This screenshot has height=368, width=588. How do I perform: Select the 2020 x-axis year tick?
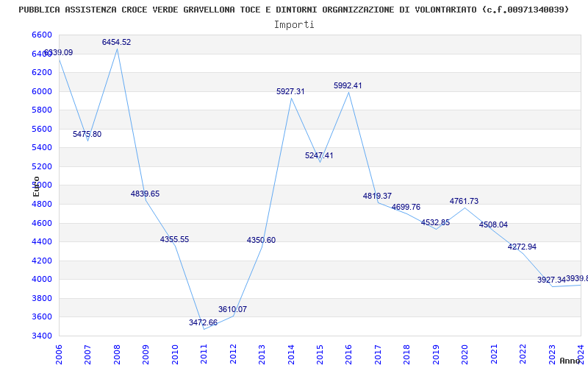click(x=465, y=354)
